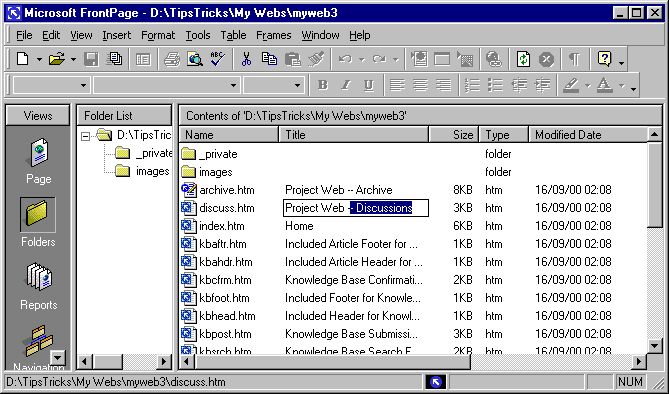Click the file list vertical scrollbar thumb
669x394 pixels.
[654, 186]
